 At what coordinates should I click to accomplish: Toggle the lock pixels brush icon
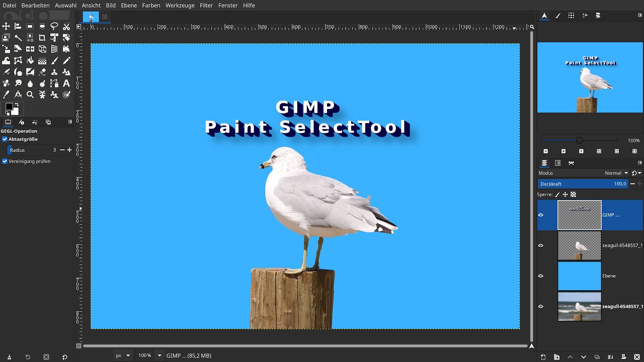coord(557,195)
